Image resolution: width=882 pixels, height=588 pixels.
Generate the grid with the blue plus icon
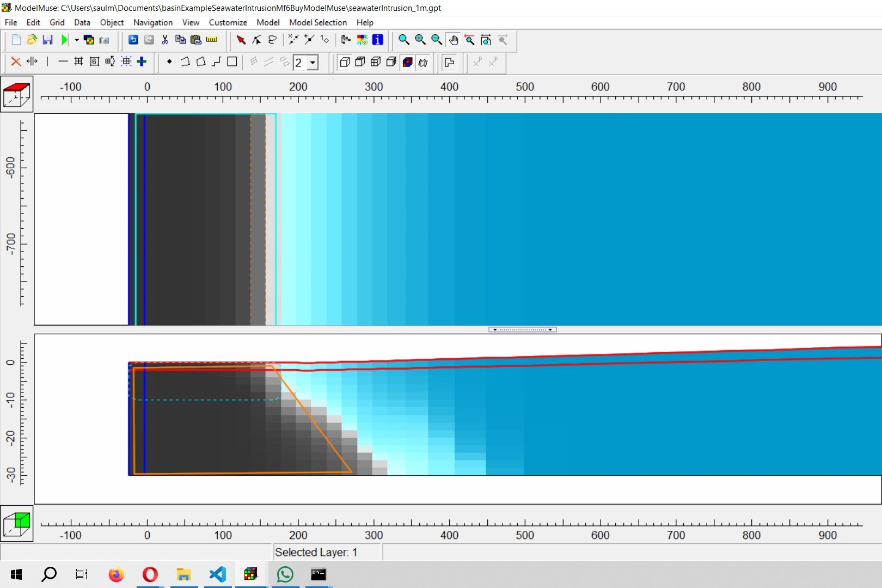142,62
